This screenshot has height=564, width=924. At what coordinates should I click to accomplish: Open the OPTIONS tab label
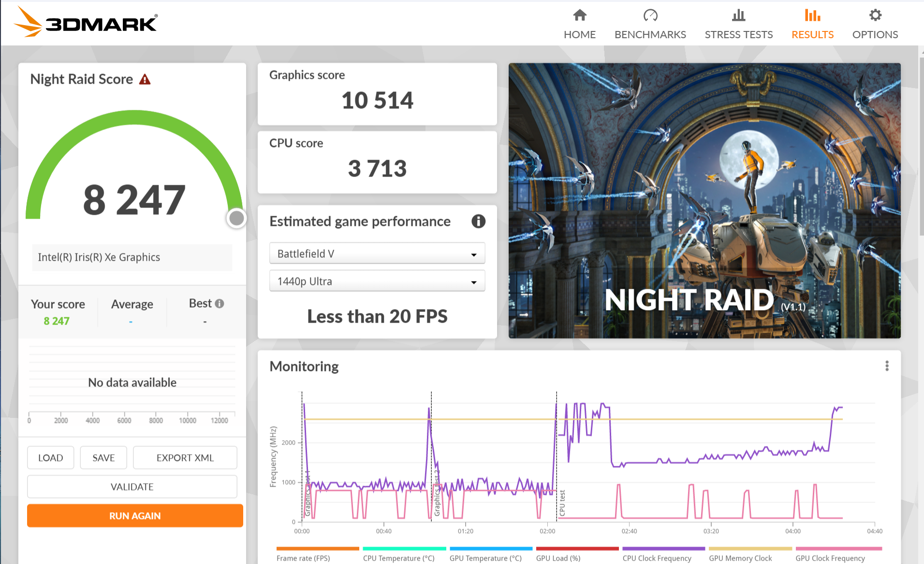(875, 34)
